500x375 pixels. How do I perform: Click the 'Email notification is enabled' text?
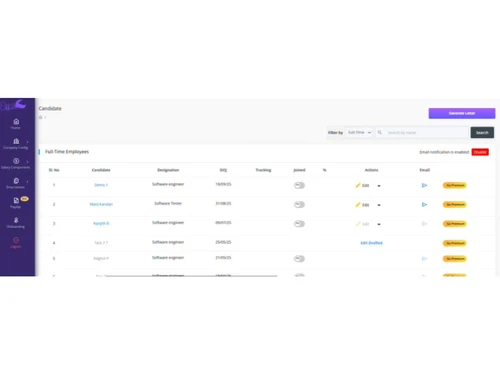(444, 152)
